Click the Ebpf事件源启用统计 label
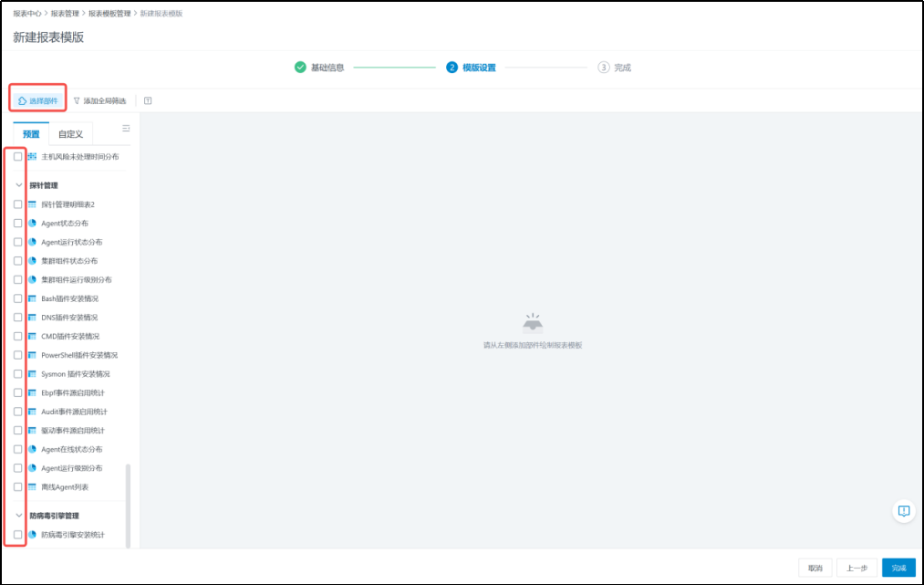The width and height of the screenshot is (924, 585). click(x=73, y=392)
